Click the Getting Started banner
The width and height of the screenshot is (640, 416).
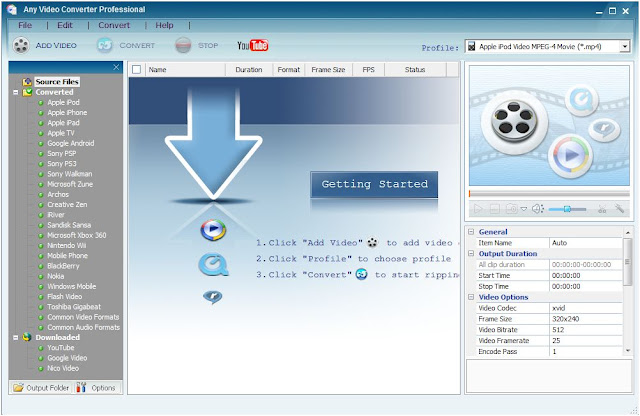pyautogui.click(x=374, y=184)
